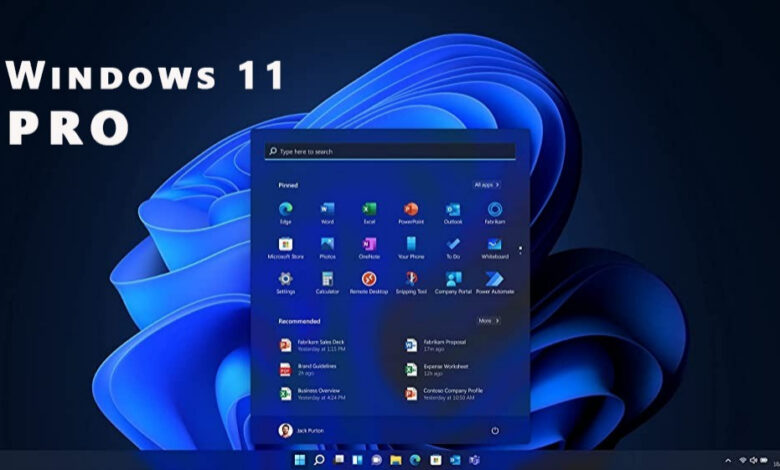Click the Jack Purton user account
The width and height of the screenshot is (780, 470).
(x=310, y=430)
